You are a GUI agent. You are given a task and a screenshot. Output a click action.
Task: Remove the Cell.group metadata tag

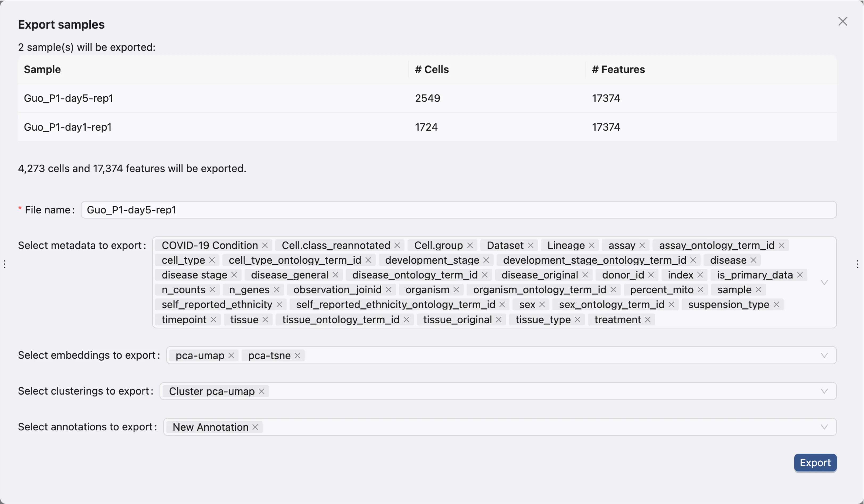click(x=470, y=246)
